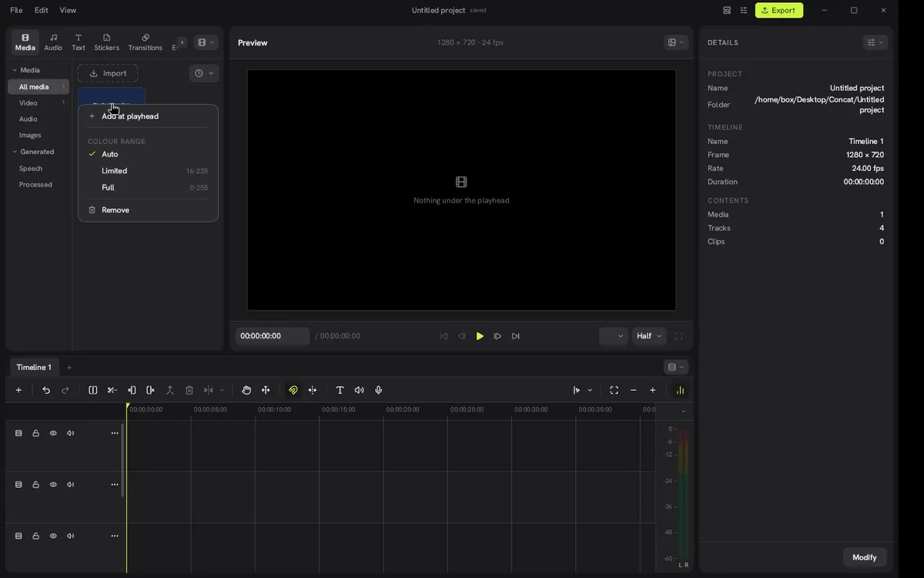
Task: Click the add track plus icon
Action: click(18, 390)
